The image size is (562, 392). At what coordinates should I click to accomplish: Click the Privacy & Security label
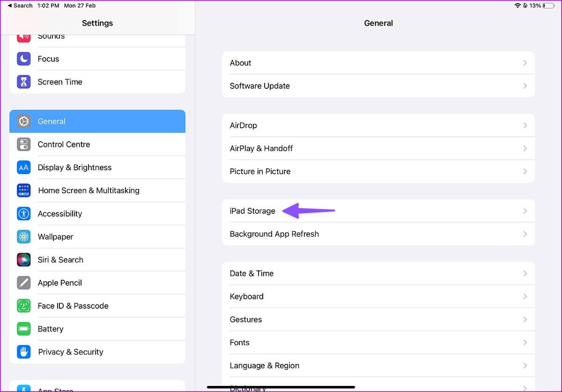(x=71, y=352)
